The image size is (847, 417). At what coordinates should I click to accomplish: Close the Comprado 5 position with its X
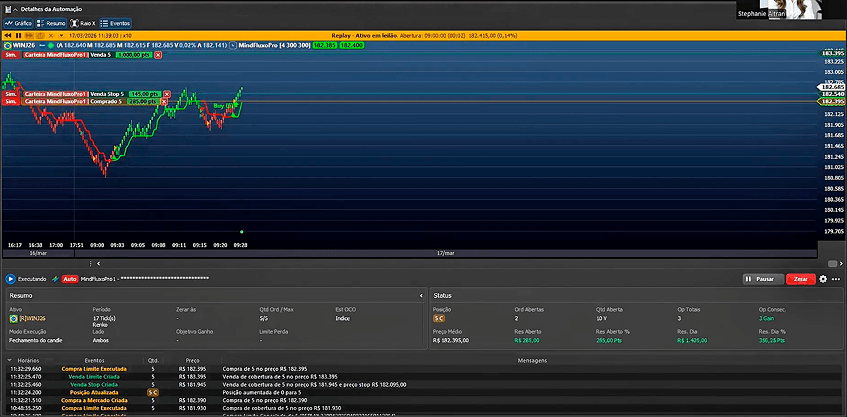[164, 101]
